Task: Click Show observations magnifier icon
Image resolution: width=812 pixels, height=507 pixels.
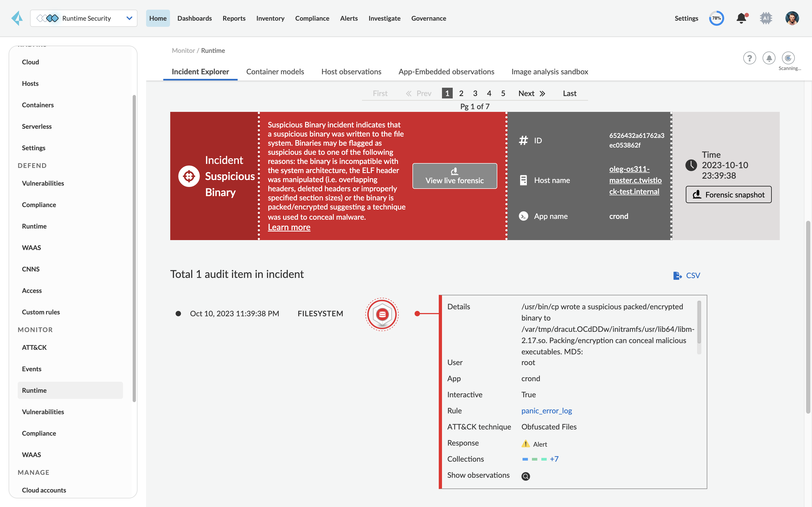Action: click(x=525, y=476)
